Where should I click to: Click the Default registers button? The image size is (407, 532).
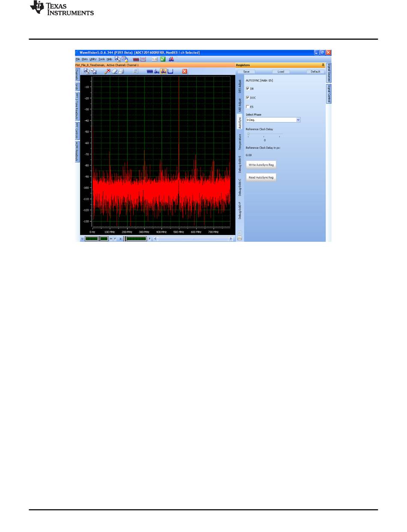(x=315, y=72)
